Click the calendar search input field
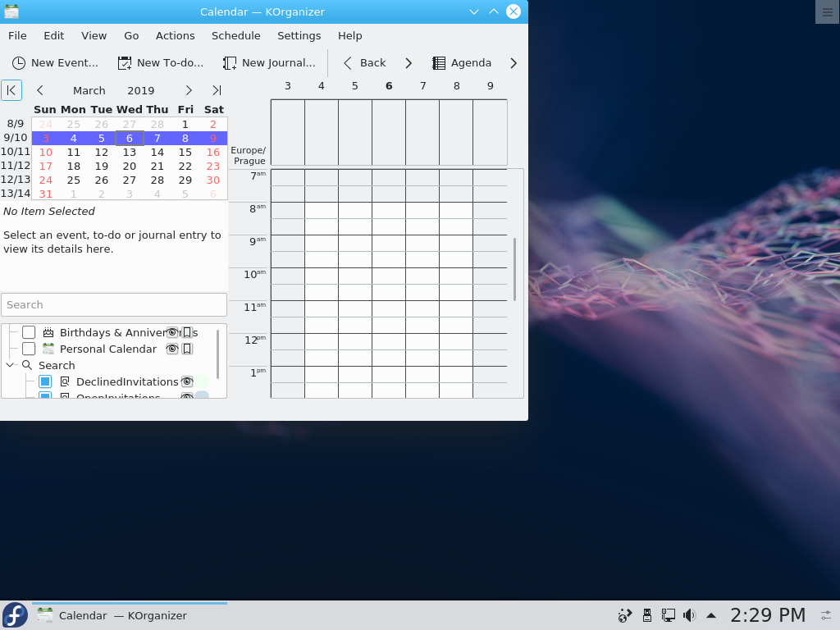The image size is (840, 630). click(x=114, y=305)
